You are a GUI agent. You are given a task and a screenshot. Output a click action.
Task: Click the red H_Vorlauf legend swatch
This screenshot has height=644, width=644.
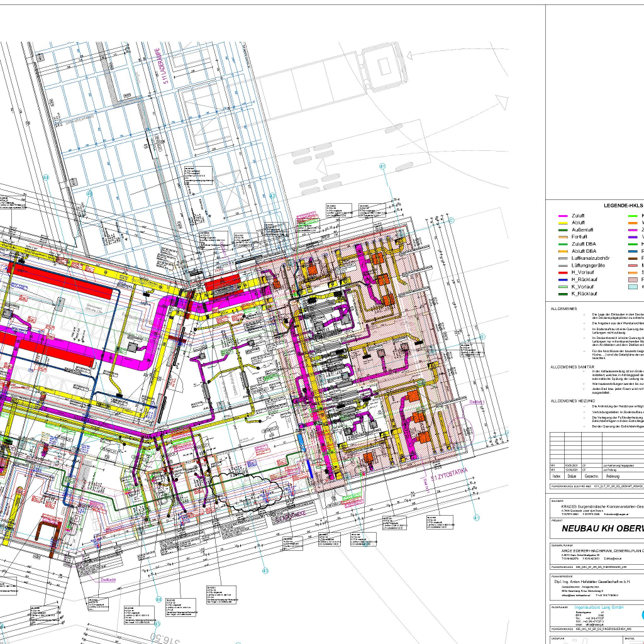563,272
